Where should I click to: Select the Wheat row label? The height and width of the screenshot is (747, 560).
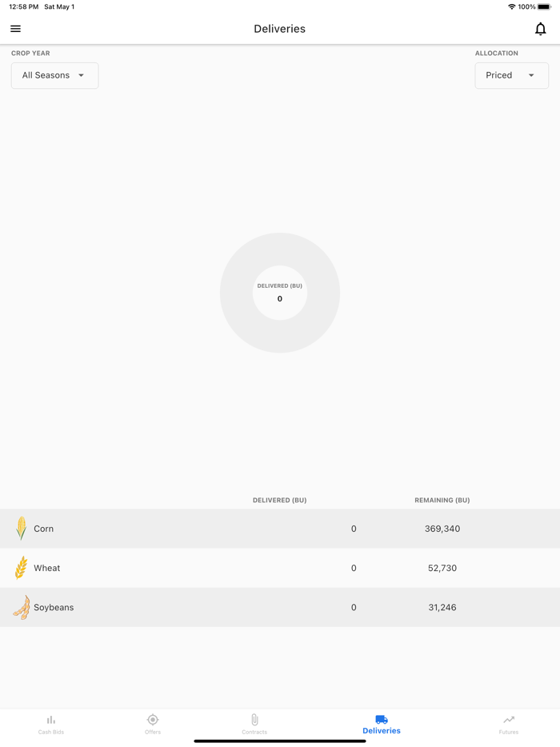(x=47, y=568)
